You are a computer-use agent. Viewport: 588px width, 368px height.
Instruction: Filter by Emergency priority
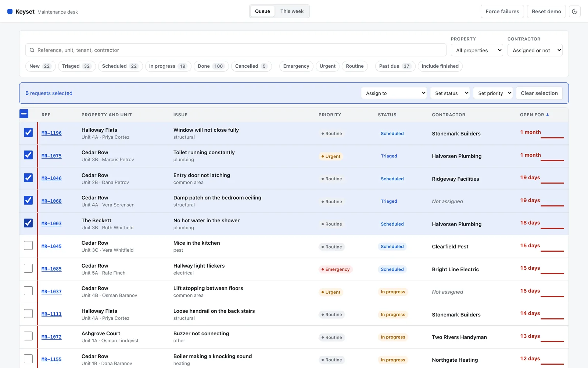296,66
